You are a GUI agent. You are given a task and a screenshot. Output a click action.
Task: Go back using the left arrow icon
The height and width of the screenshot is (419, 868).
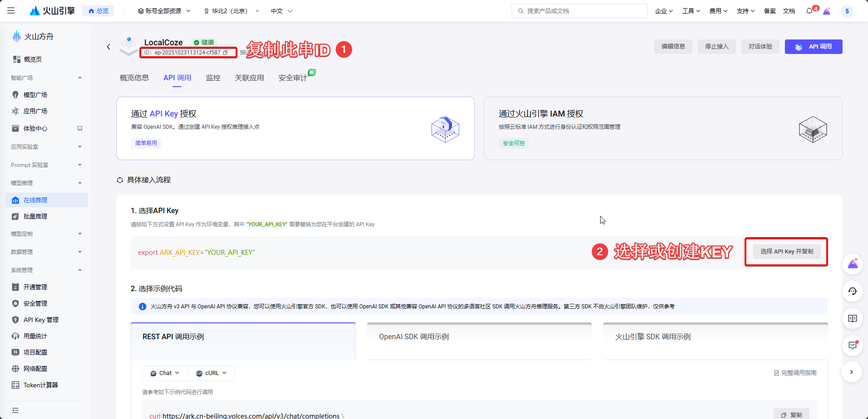click(108, 47)
